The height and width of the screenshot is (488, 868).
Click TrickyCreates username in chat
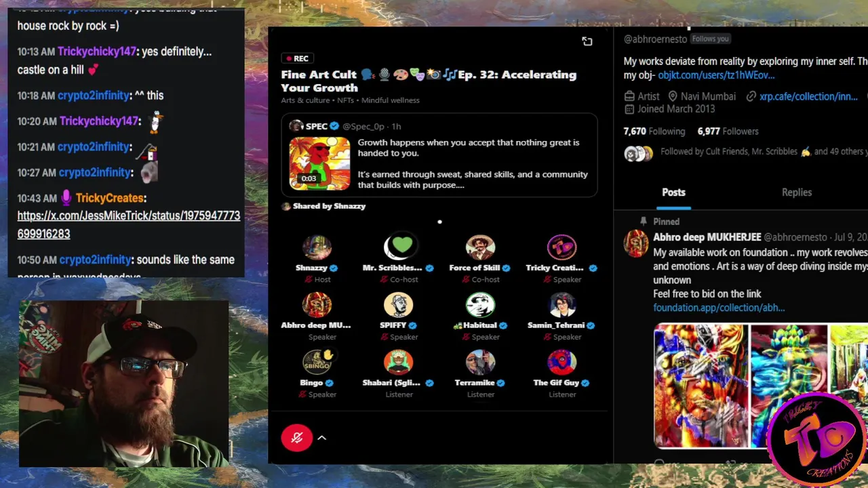coord(110,198)
